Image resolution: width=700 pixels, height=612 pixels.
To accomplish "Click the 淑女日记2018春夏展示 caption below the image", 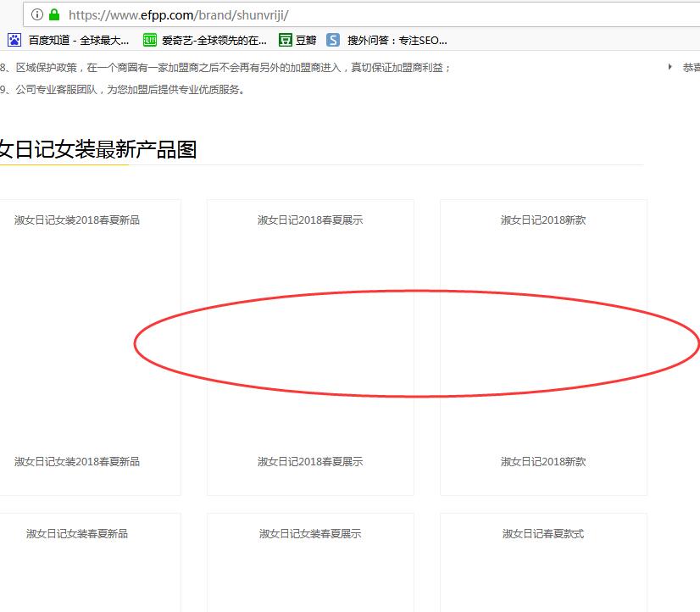I will point(310,462).
